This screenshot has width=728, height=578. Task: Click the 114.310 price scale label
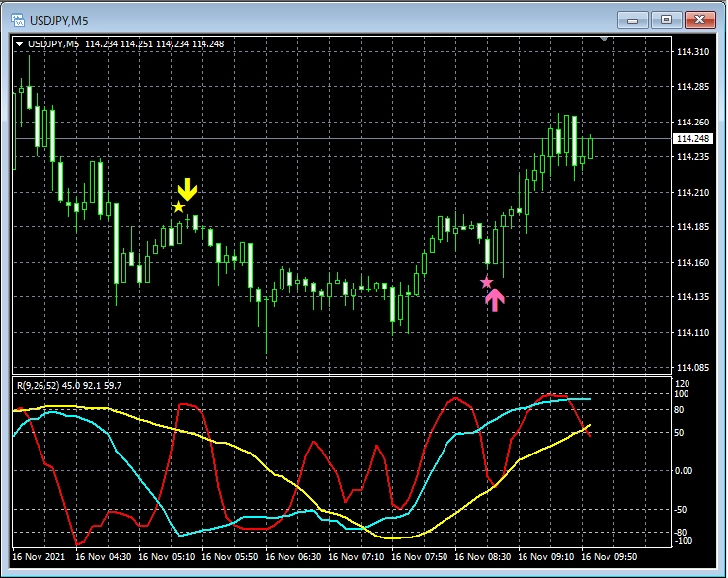click(689, 52)
